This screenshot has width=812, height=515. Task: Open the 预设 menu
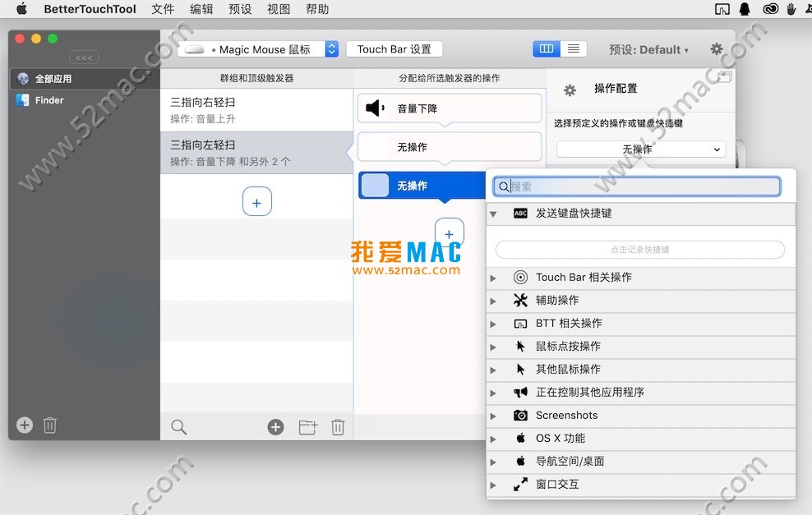tap(240, 9)
